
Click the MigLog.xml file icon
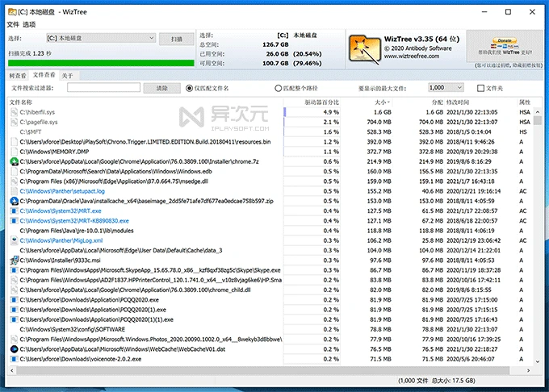(x=14, y=240)
